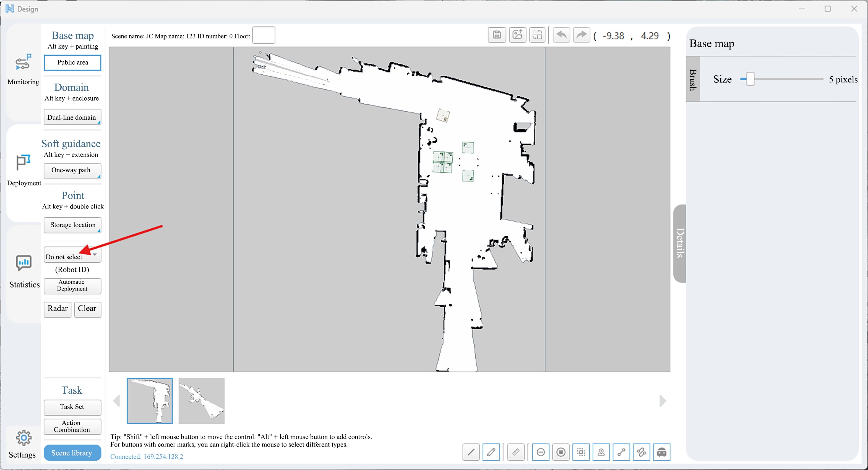Click the redo arrow button
868x470 pixels.
click(581, 35)
